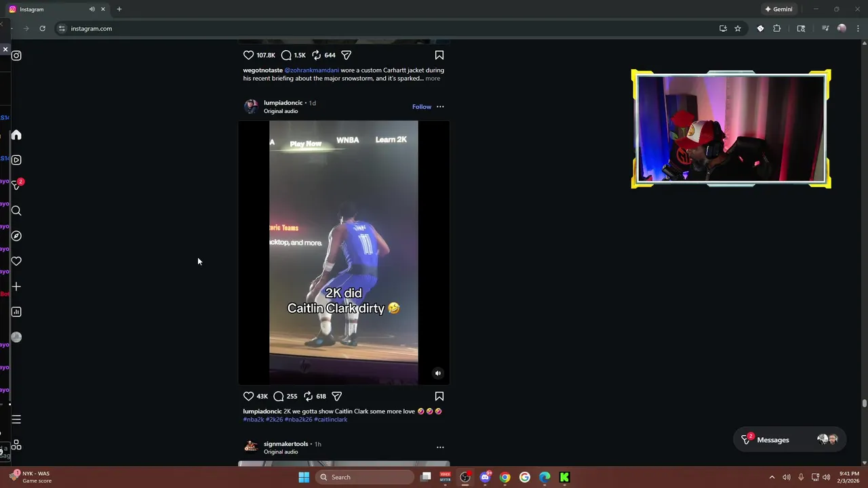The width and height of the screenshot is (868, 488).
Task: Open #nba2k26 hashtag
Action: 298,420
